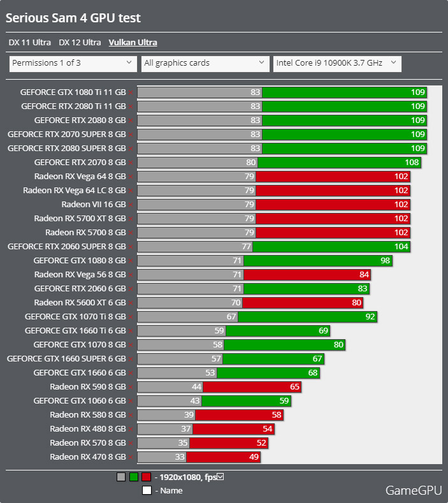Click the gray 33 bar of Radeon RX 470
The height and width of the screenshot is (503, 448).
(162, 457)
